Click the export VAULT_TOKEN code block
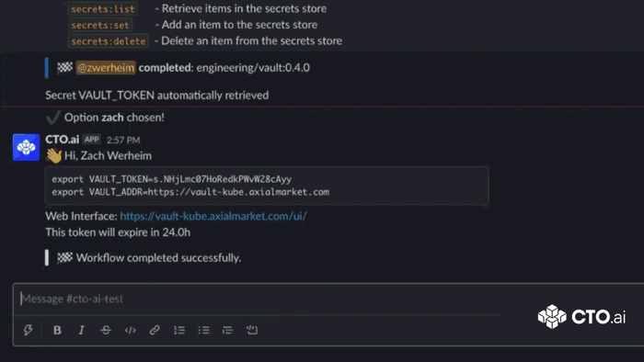Viewport: 644px width, 362px height. (267, 186)
